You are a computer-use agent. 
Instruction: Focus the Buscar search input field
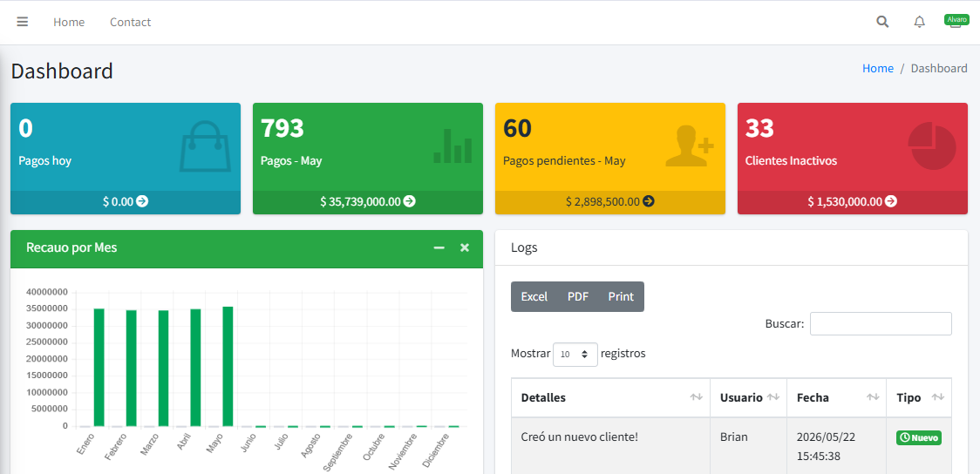tap(881, 323)
